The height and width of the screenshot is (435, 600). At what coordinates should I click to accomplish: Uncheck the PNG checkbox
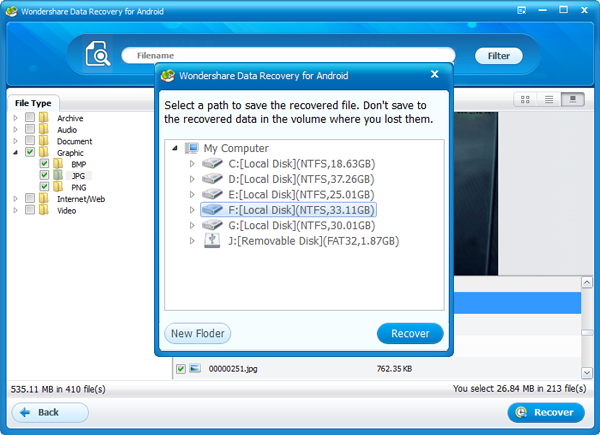pyautogui.click(x=44, y=186)
